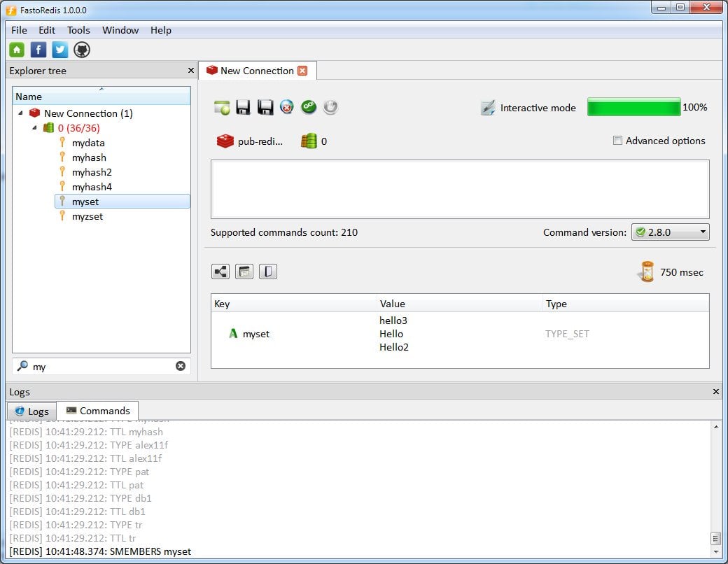Select the New Connection tab

257,71
